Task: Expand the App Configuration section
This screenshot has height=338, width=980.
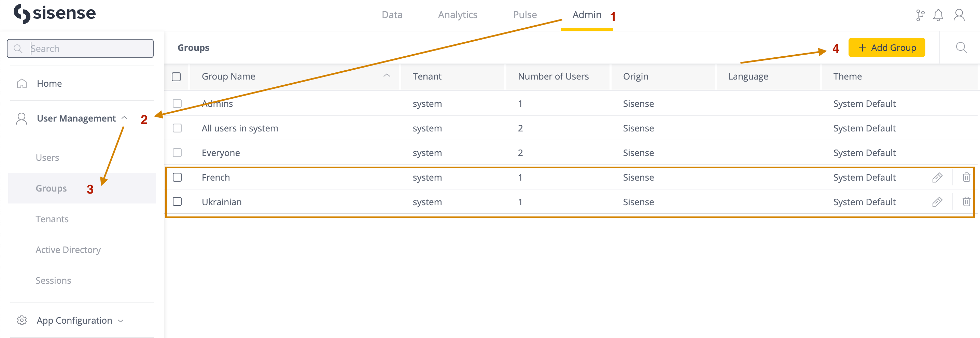Action: (121, 321)
